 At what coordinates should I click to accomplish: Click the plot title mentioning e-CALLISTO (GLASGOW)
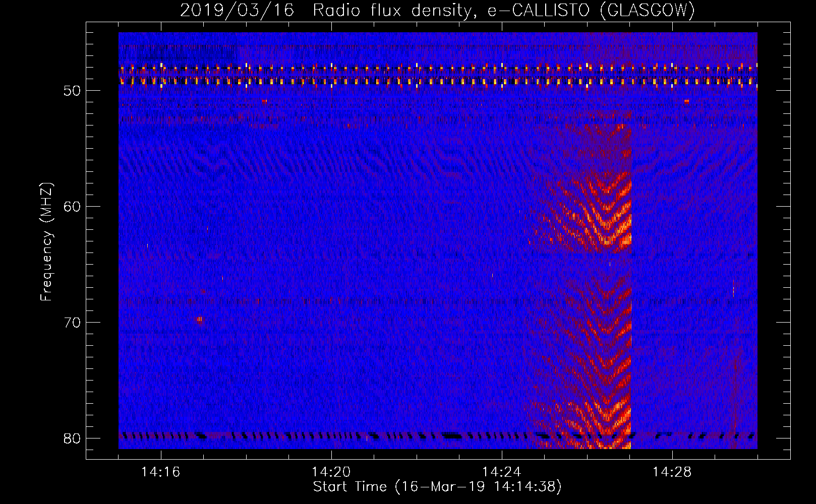coord(437,11)
